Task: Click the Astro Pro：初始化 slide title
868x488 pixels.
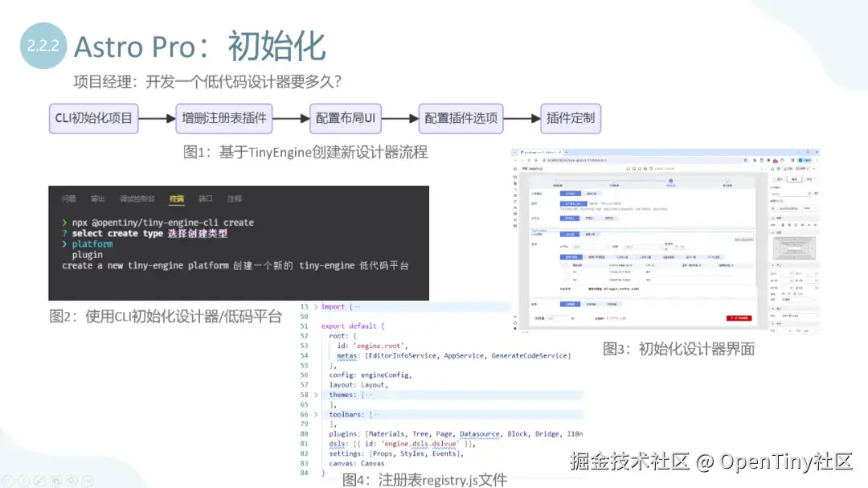Action: tap(200, 46)
